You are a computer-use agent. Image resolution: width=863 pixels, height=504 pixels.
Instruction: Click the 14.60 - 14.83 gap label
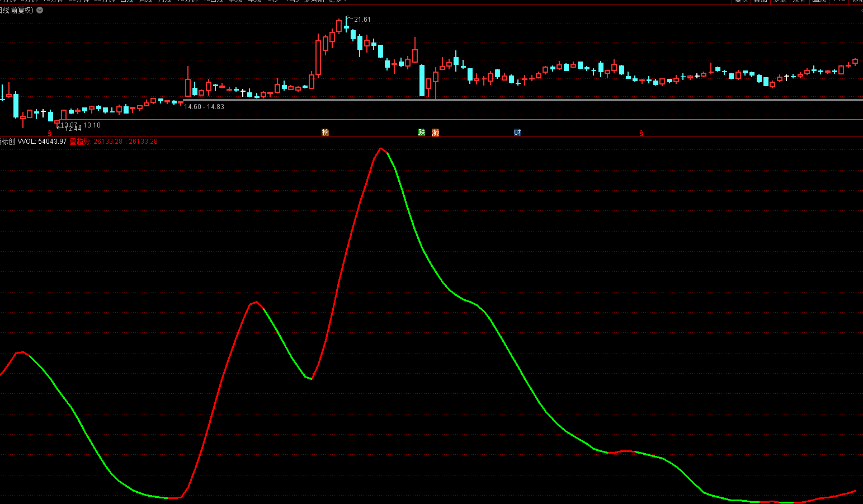point(204,107)
